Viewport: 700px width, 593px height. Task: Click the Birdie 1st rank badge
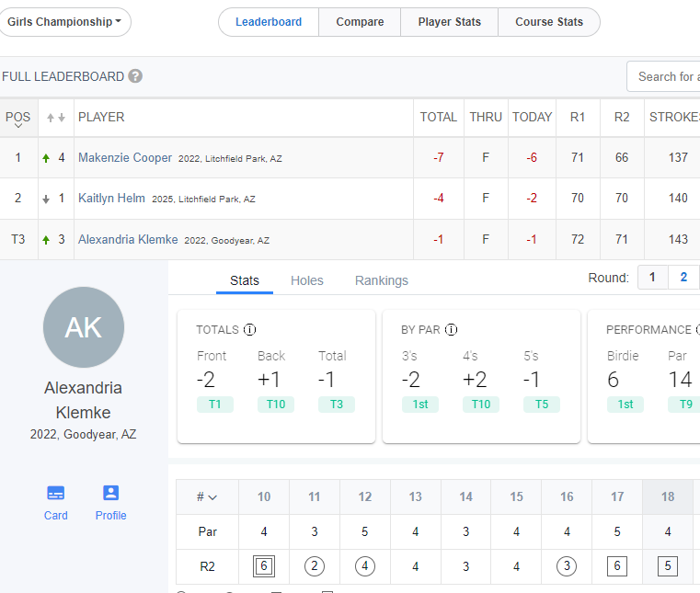625,405
